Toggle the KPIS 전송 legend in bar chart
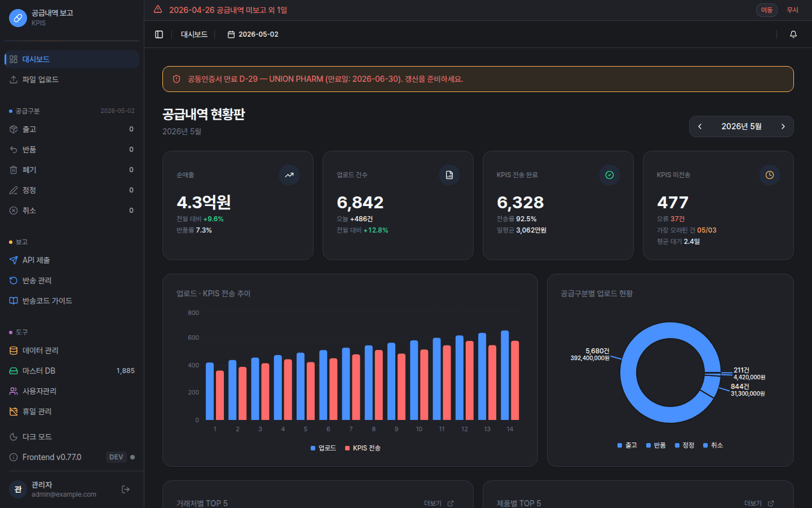Image resolution: width=812 pixels, height=508 pixels. [x=363, y=448]
